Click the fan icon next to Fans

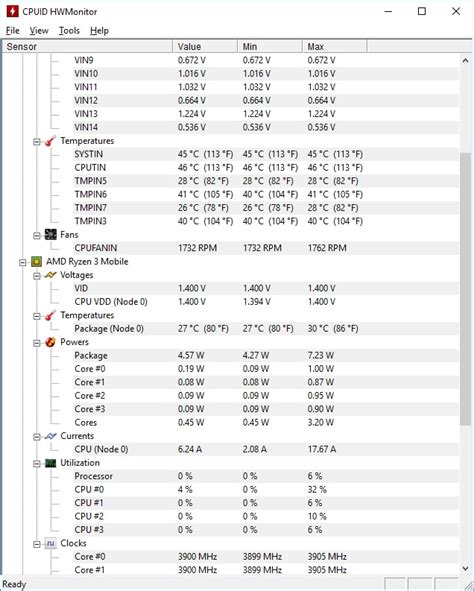[x=50, y=234]
